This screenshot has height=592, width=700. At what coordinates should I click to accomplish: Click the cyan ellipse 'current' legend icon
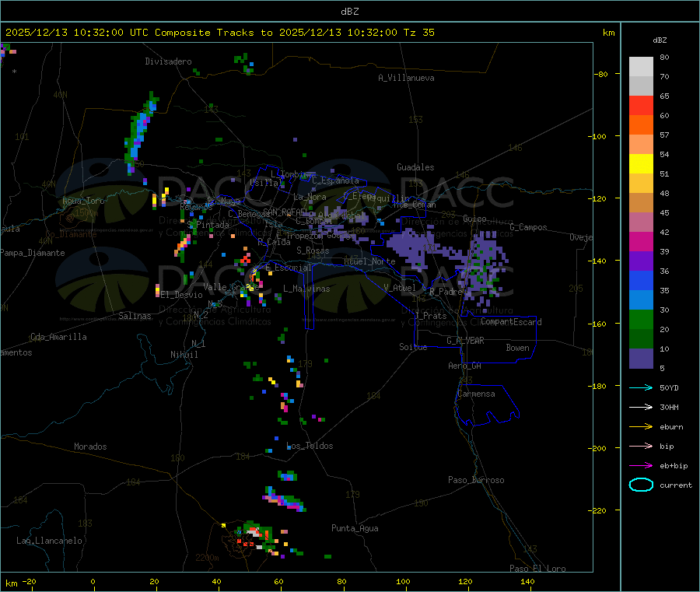pos(641,485)
